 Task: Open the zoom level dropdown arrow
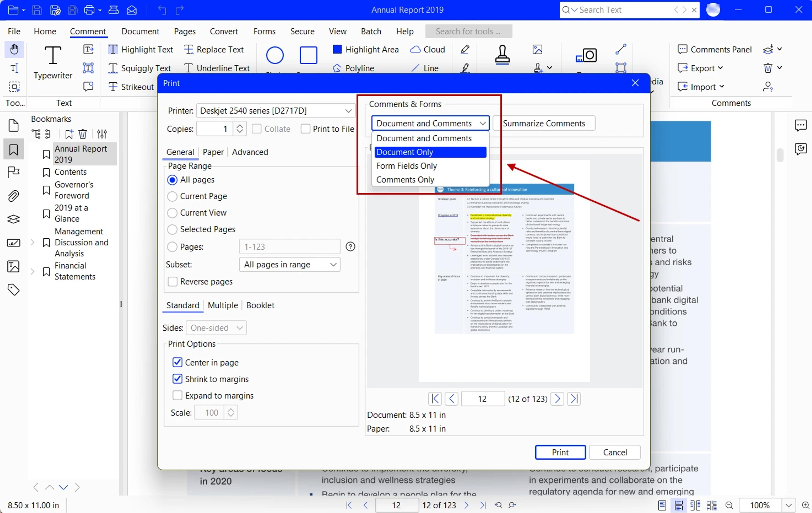788,505
